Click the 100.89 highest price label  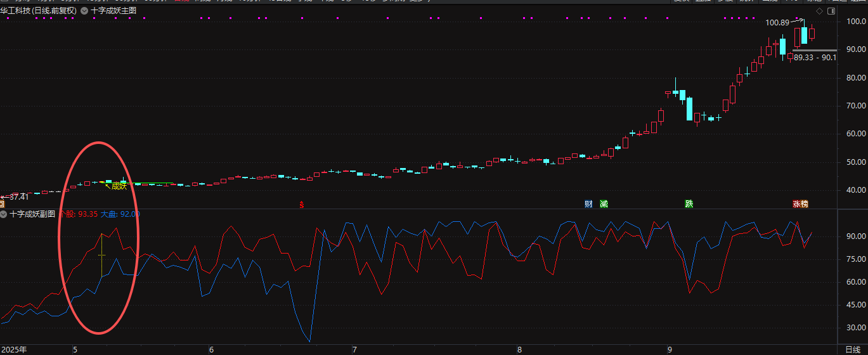point(777,23)
